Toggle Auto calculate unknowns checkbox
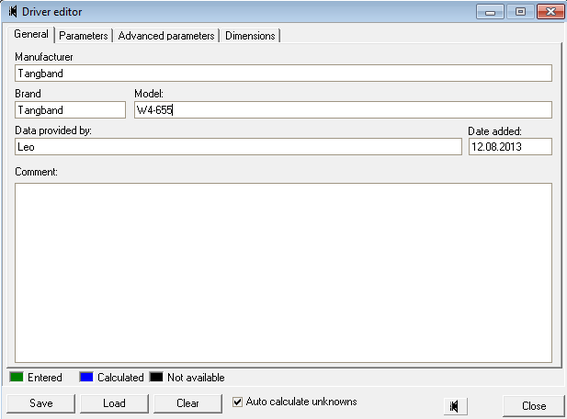The image size is (567, 419). [237, 402]
